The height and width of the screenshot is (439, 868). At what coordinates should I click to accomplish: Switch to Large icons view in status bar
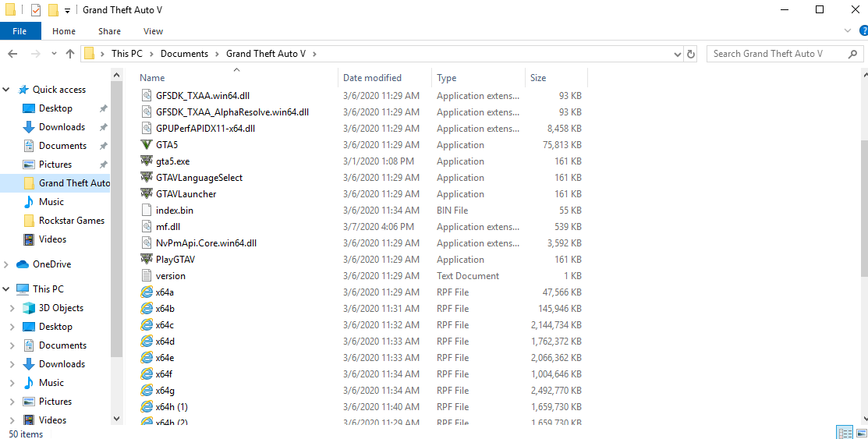tap(860, 432)
